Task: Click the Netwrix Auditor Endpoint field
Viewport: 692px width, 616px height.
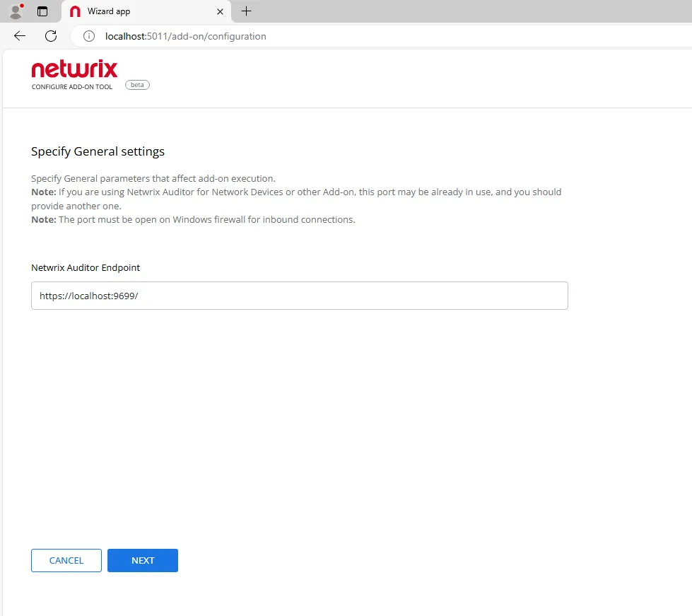Action: coord(299,296)
